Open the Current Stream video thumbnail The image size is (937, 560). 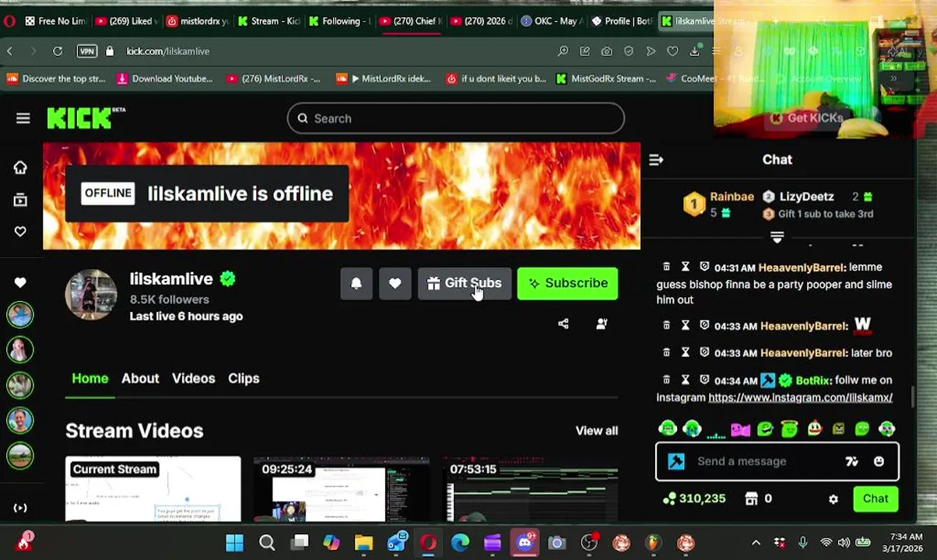point(153,489)
